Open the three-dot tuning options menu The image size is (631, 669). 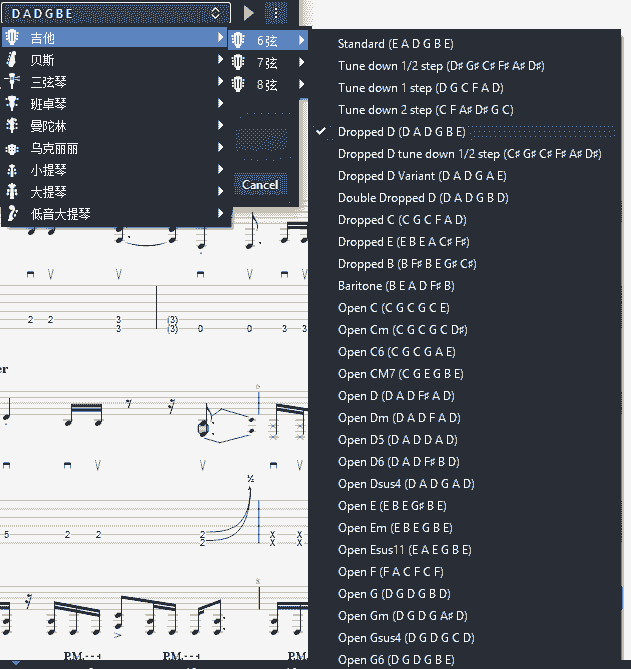click(277, 14)
